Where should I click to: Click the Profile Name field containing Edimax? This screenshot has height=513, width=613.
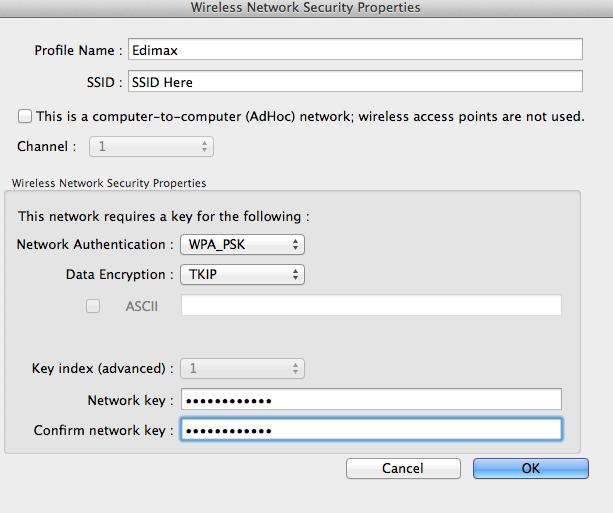[355, 49]
